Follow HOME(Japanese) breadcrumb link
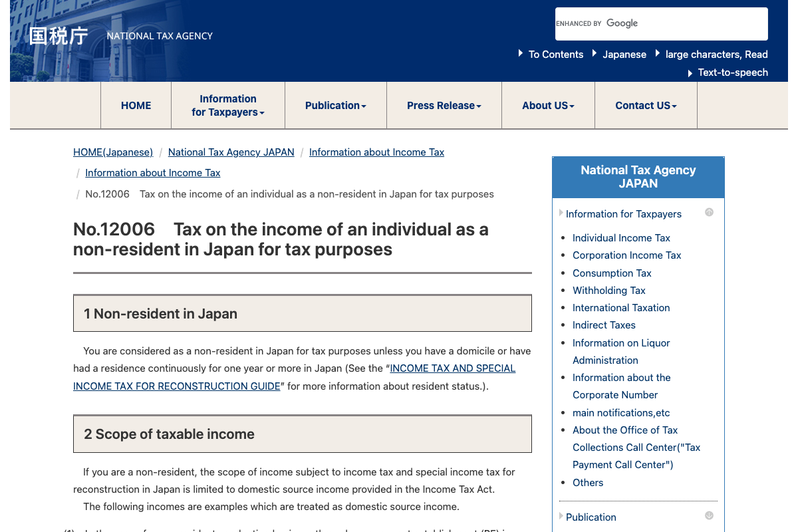Screen dimensions: 798x532 click(x=113, y=152)
